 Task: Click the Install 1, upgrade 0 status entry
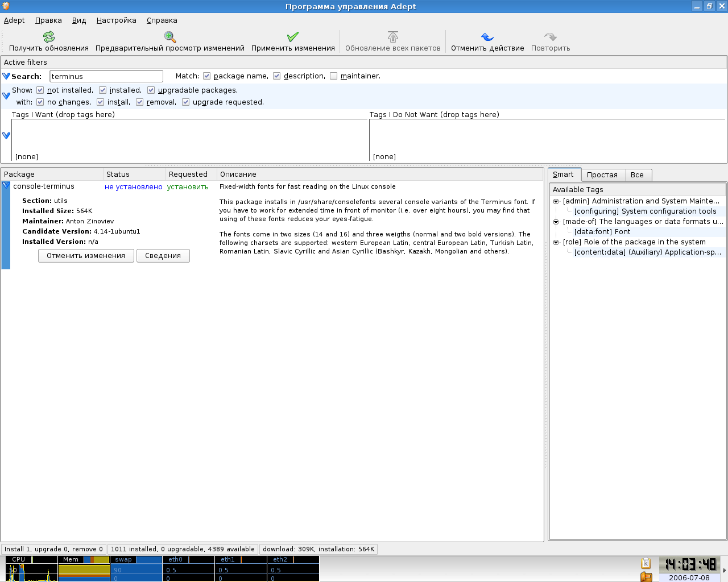tap(53, 549)
